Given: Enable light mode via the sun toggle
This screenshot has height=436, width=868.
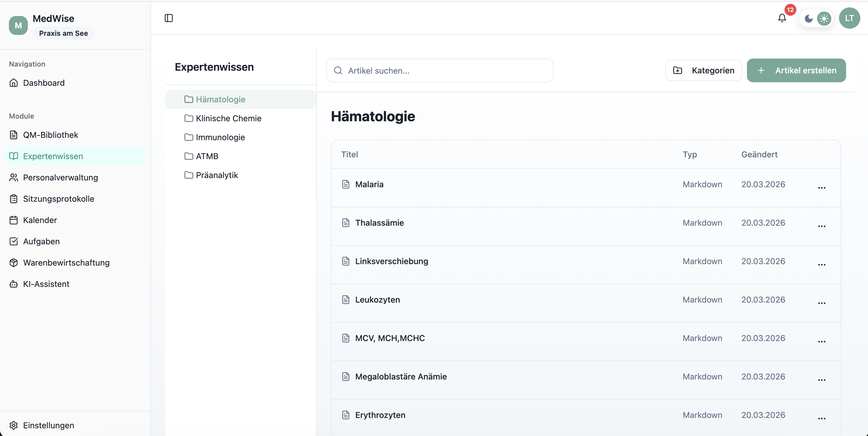Looking at the screenshot, I should tap(824, 19).
